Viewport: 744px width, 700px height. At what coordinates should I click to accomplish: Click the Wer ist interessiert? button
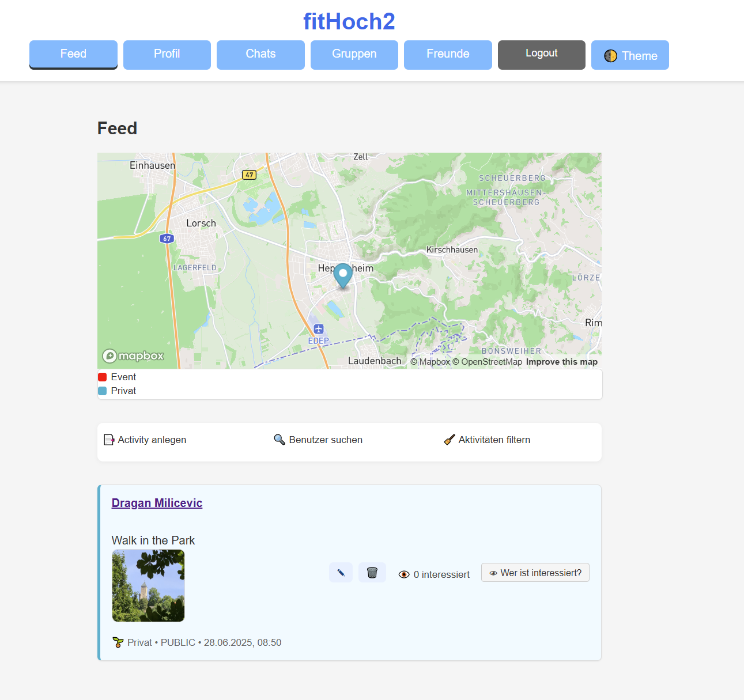[x=535, y=573]
